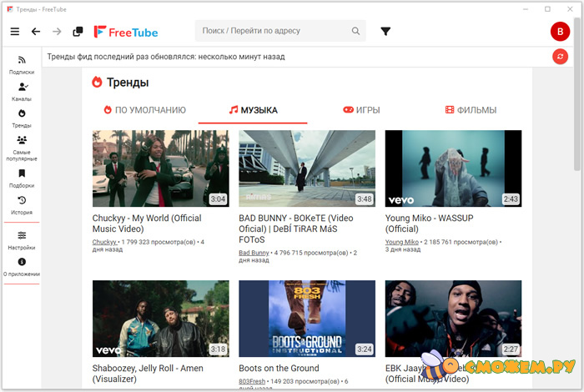Click the title Shaboozey, Jelly Roll - Amen

(x=148, y=374)
